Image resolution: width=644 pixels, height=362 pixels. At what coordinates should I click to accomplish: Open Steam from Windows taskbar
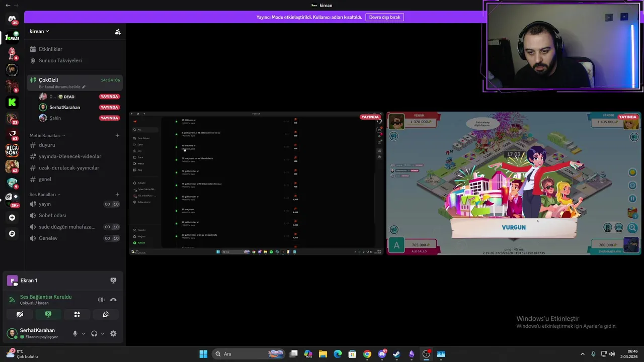tap(396, 354)
